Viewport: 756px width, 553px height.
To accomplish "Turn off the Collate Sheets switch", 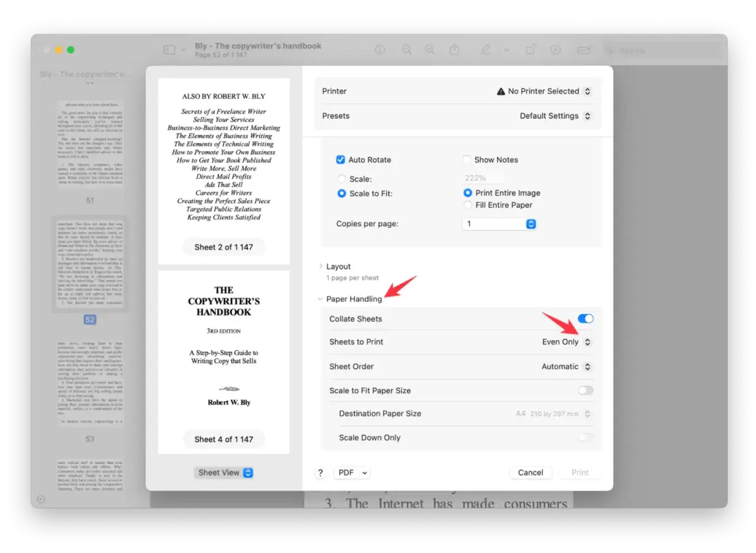I will coord(585,319).
